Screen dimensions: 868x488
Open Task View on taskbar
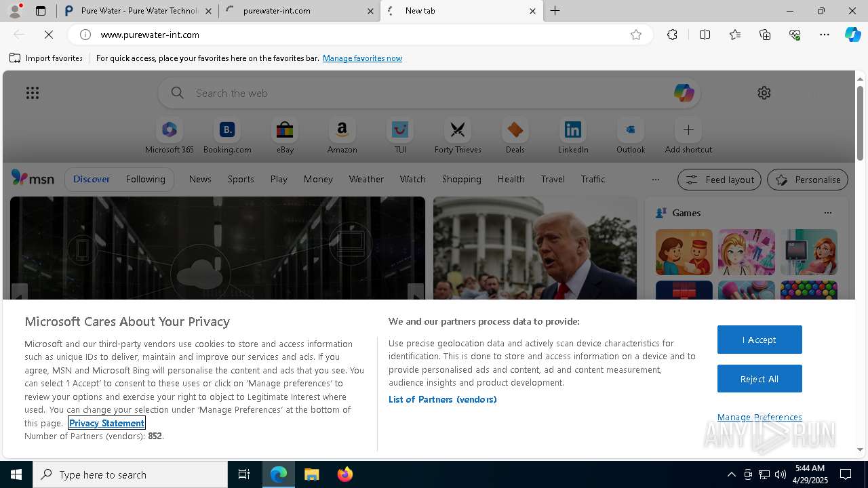coord(244,474)
